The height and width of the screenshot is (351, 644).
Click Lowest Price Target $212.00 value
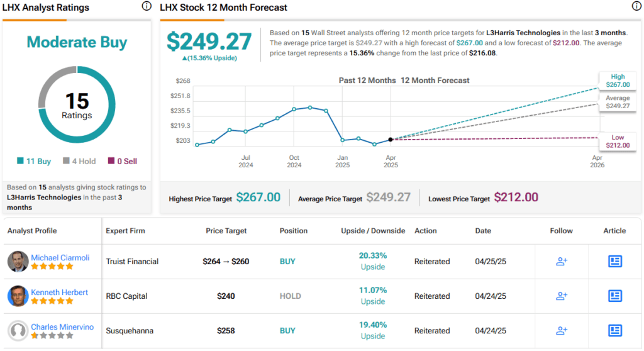[x=516, y=198]
